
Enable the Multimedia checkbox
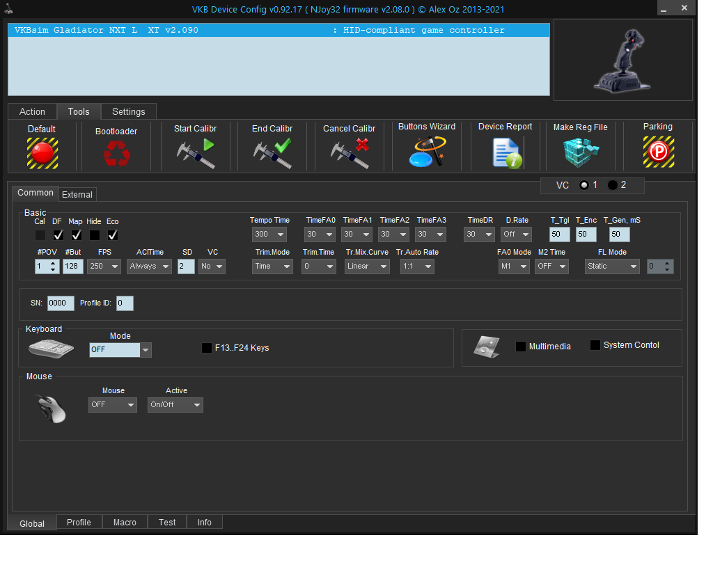coord(520,347)
